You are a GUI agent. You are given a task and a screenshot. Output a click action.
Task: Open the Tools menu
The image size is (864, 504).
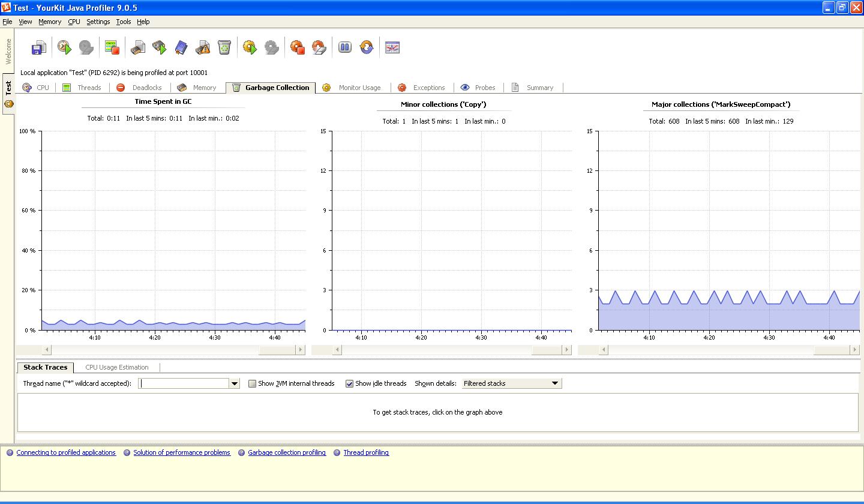pyautogui.click(x=123, y=22)
